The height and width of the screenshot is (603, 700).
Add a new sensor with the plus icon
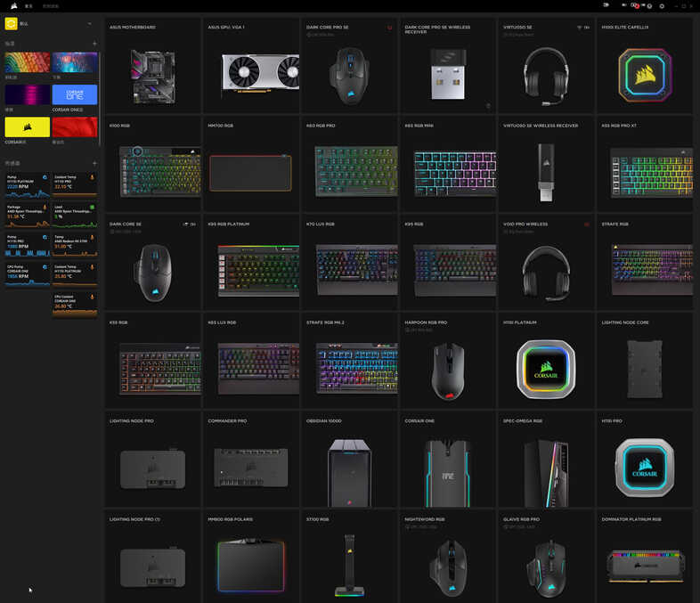94,163
